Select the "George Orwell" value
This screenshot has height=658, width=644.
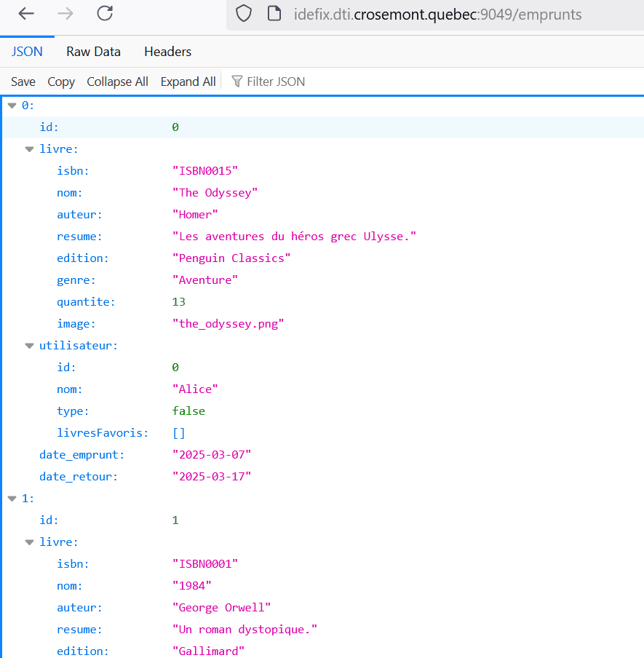(221, 608)
